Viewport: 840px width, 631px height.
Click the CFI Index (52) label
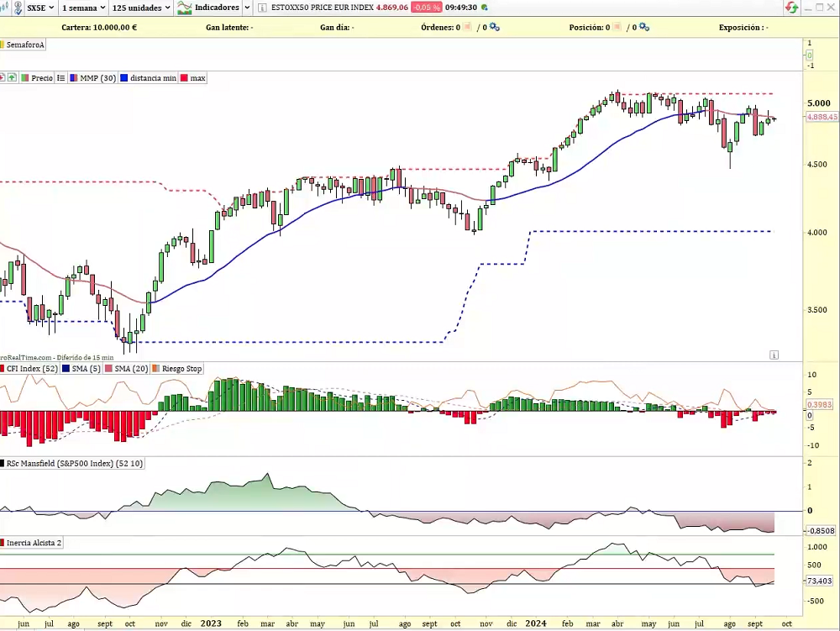click(32, 369)
